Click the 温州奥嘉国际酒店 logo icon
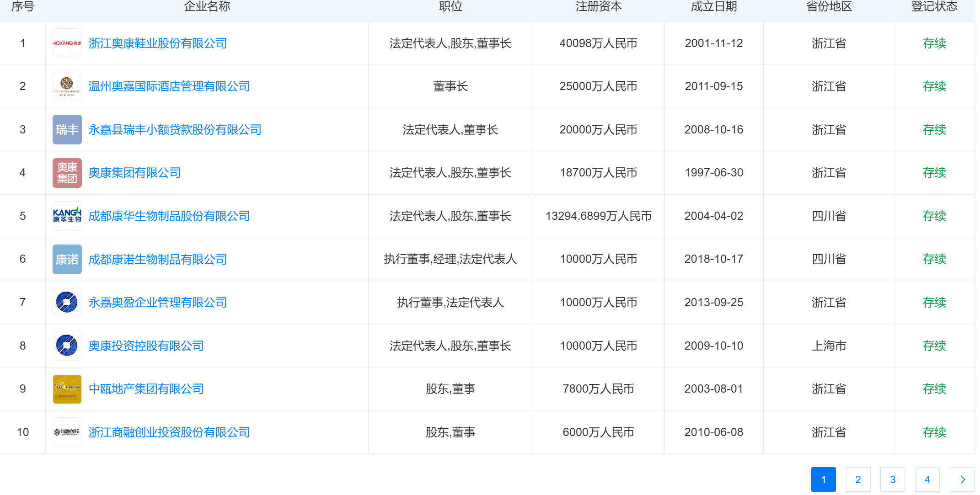This screenshot has width=980, height=495. pos(67,86)
